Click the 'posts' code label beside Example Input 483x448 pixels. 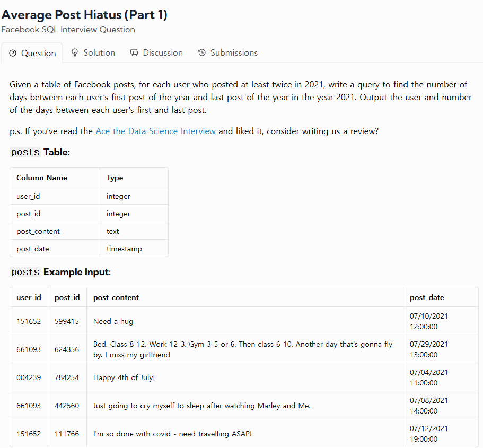pos(25,272)
